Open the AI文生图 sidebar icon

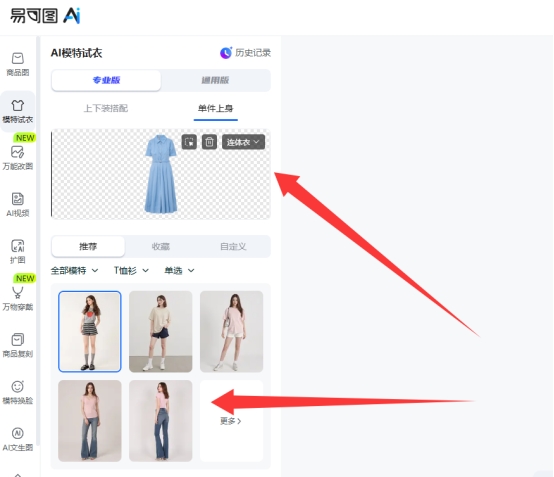pyautogui.click(x=18, y=433)
